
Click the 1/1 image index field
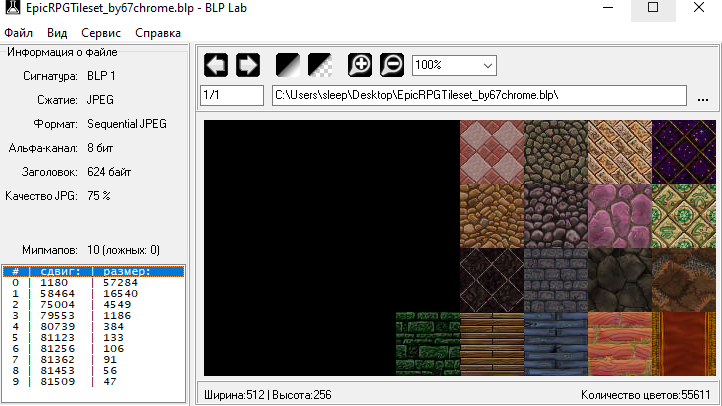232,95
